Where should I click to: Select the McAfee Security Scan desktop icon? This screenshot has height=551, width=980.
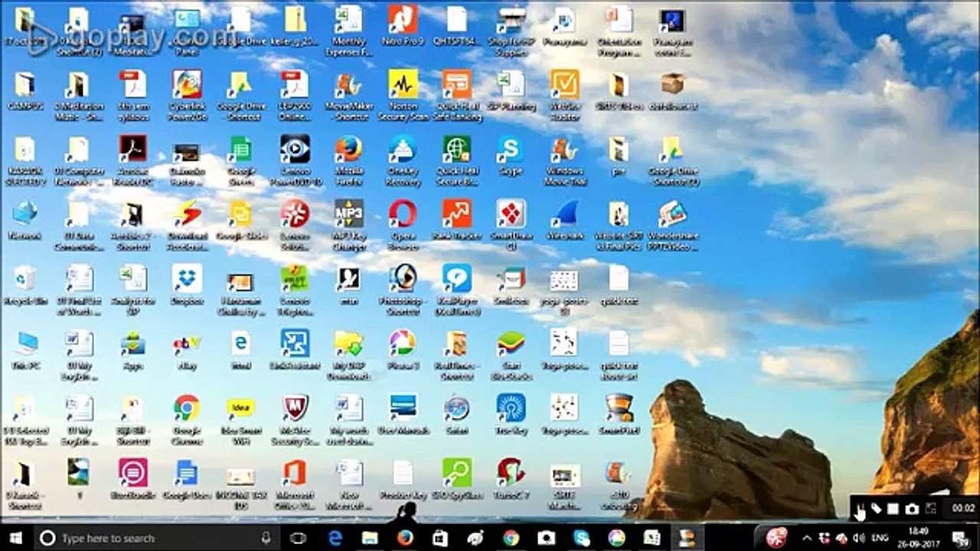[295, 419]
